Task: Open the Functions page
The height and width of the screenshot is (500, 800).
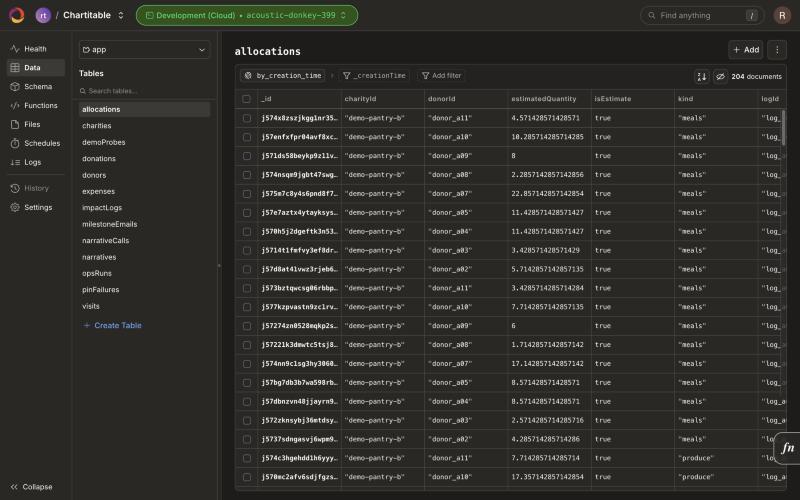Action: click(36, 105)
